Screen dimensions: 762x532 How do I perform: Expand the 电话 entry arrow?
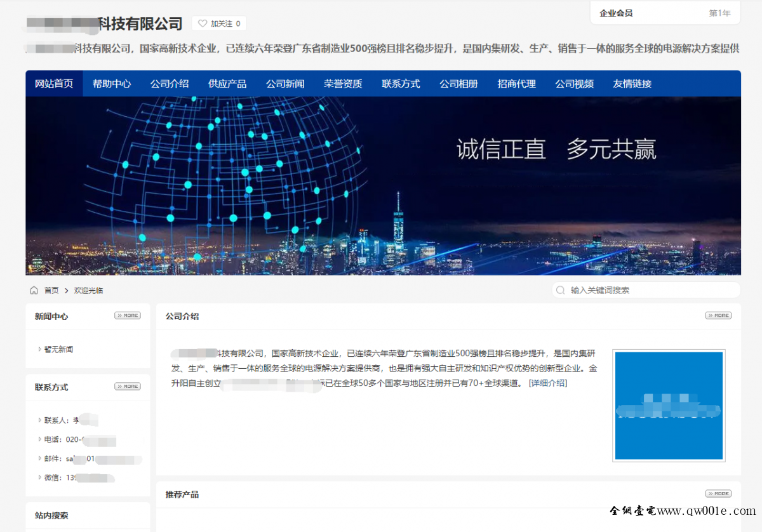(40, 439)
